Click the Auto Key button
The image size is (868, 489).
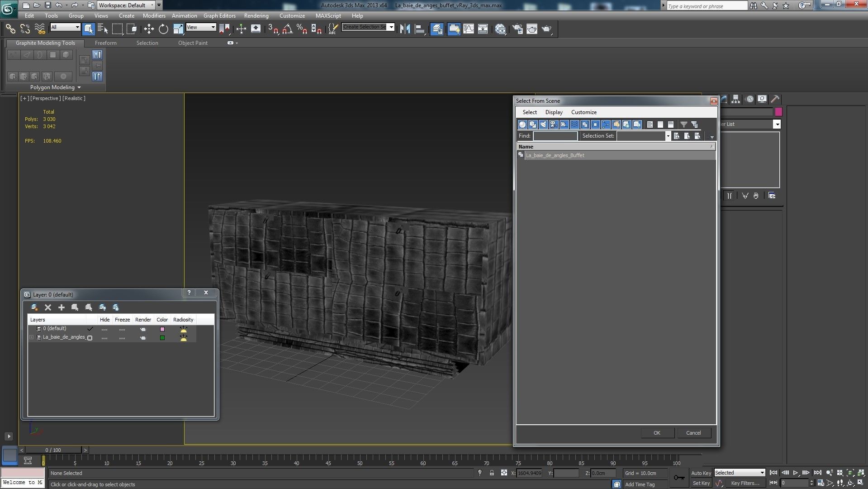pos(701,473)
